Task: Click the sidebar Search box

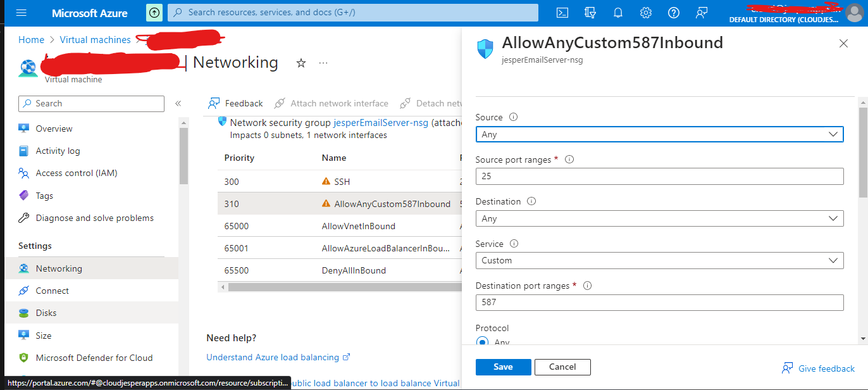Action: pyautogui.click(x=92, y=103)
